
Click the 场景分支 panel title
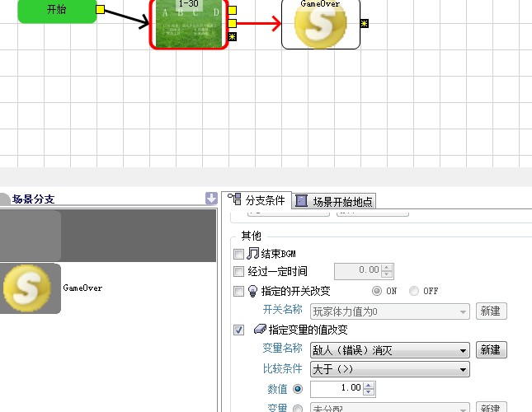point(33,199)
